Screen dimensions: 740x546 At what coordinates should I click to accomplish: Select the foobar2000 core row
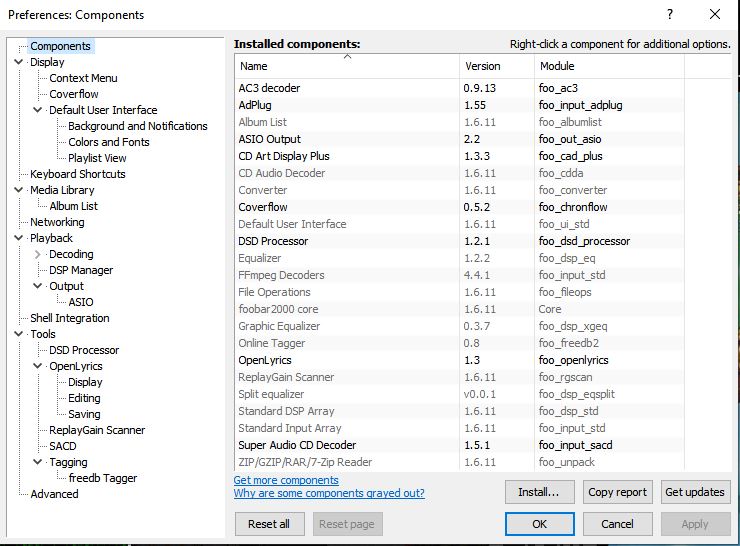pyautogui.click(x=459, y=309)
